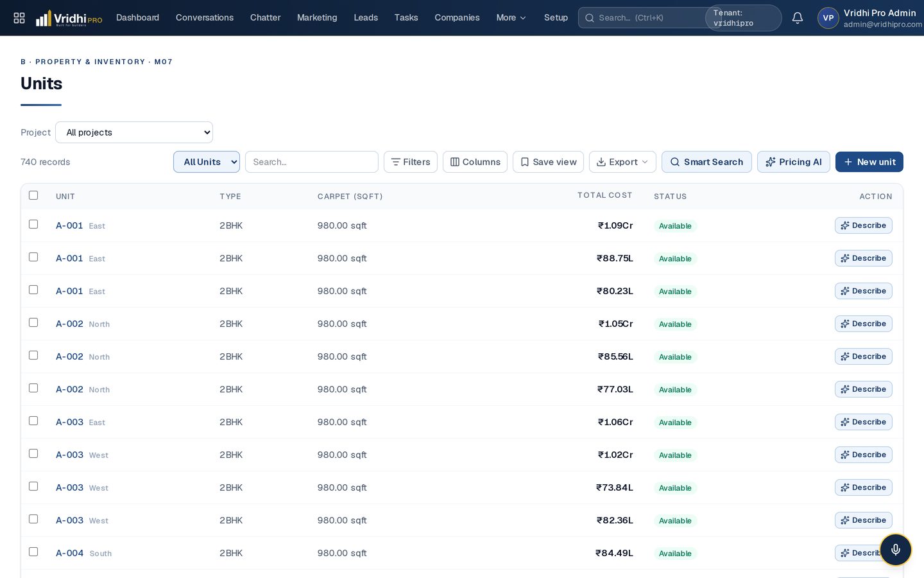The width and height of the screenshot is (924, 578).
Task: Open the Filters panel
Action: [411, 162]
